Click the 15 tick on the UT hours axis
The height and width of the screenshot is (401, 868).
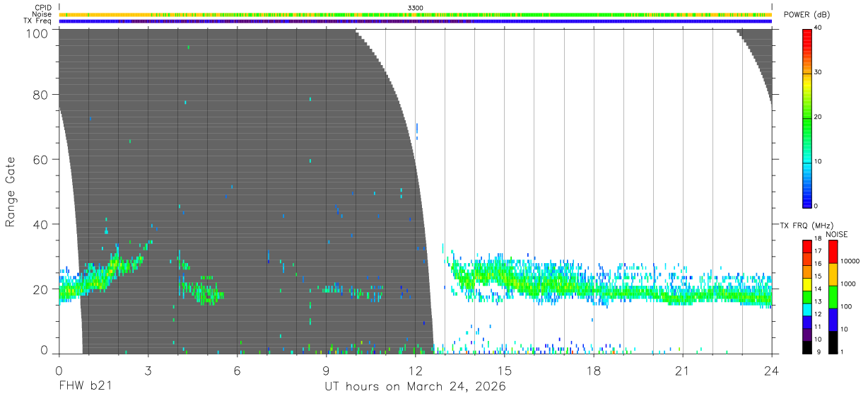pos(505,370)
